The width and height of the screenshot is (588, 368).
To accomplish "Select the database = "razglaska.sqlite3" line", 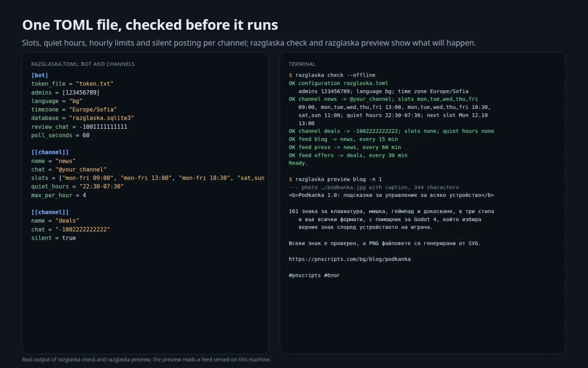I will point(83,118).
